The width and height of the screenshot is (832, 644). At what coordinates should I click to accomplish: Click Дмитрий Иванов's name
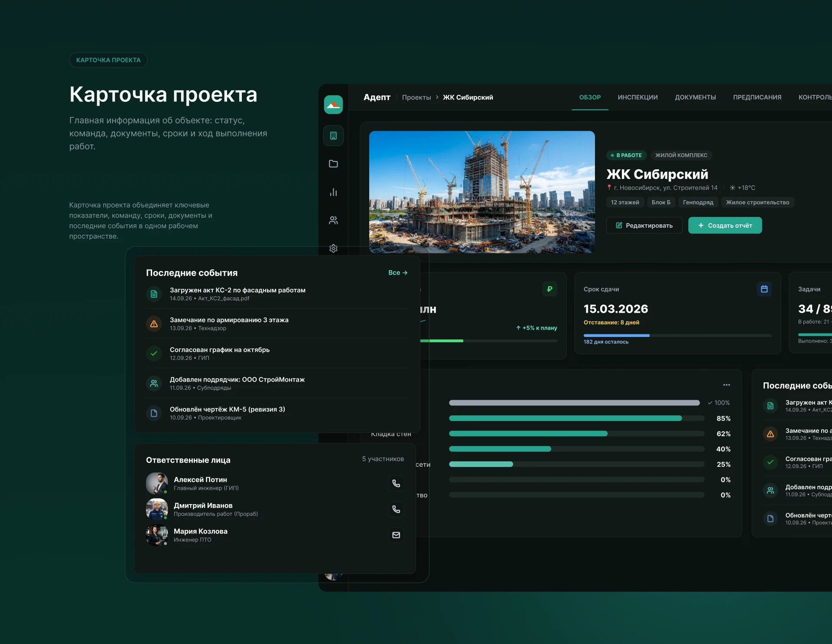203,505
